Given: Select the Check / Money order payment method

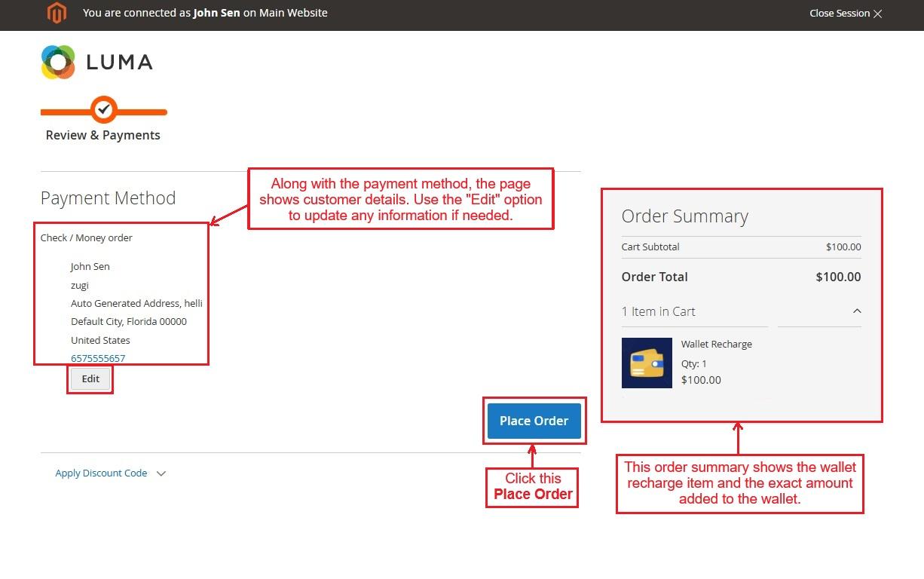Looking at the screenshot, I should [87, 238].
